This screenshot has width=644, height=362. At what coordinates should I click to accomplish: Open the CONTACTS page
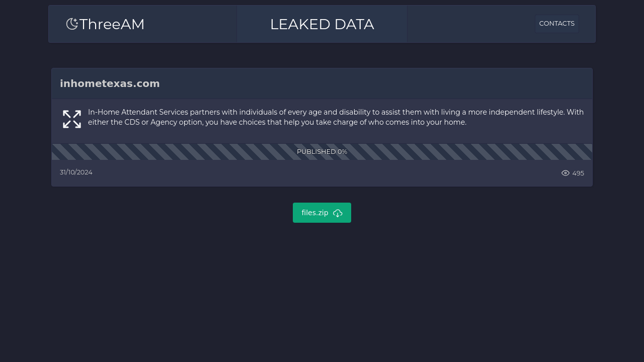(x=556, y=24)
